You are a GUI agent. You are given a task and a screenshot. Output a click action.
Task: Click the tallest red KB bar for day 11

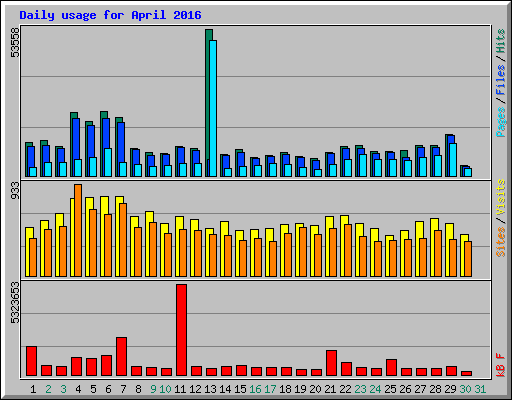(x=181, y=330)
